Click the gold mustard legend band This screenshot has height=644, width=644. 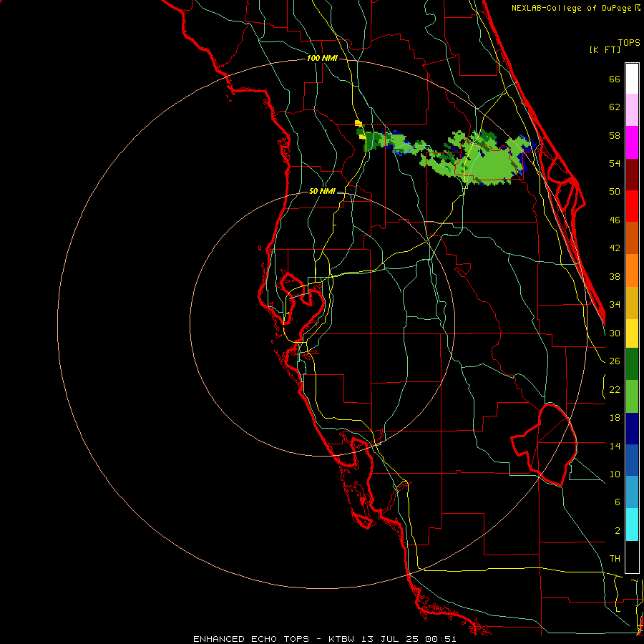tap(632, 303)
